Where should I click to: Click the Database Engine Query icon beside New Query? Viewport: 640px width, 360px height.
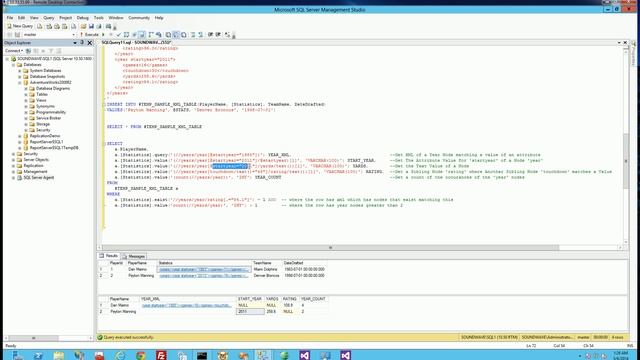pyautogui.click(x=40, y=26)
